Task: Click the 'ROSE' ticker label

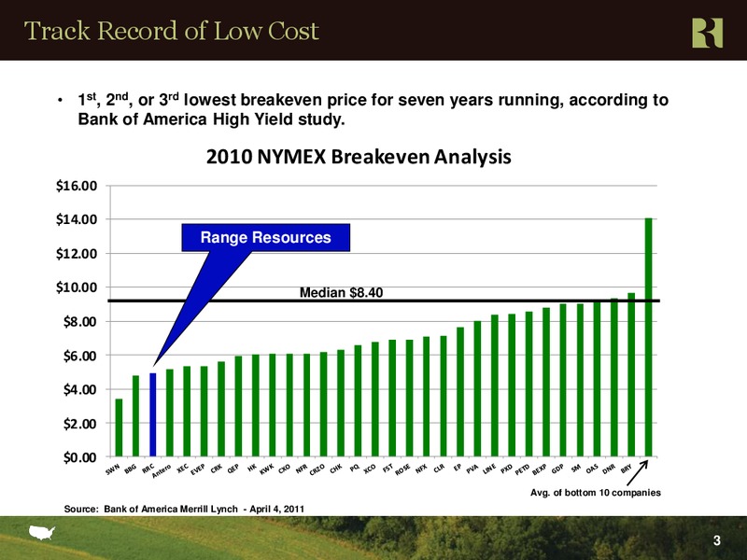Action: [402, 469]
